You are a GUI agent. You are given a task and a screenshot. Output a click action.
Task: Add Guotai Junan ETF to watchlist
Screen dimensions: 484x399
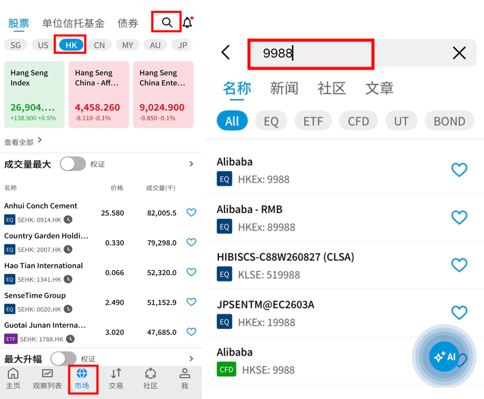pyautogui.click(x=191, y=332)
